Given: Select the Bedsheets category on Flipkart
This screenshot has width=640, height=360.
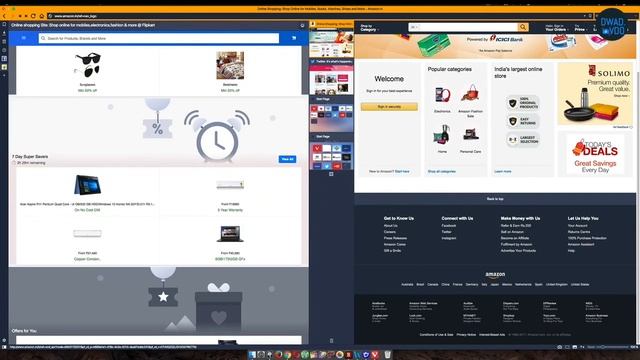Looking at the screenshot, I should (230, 71).
